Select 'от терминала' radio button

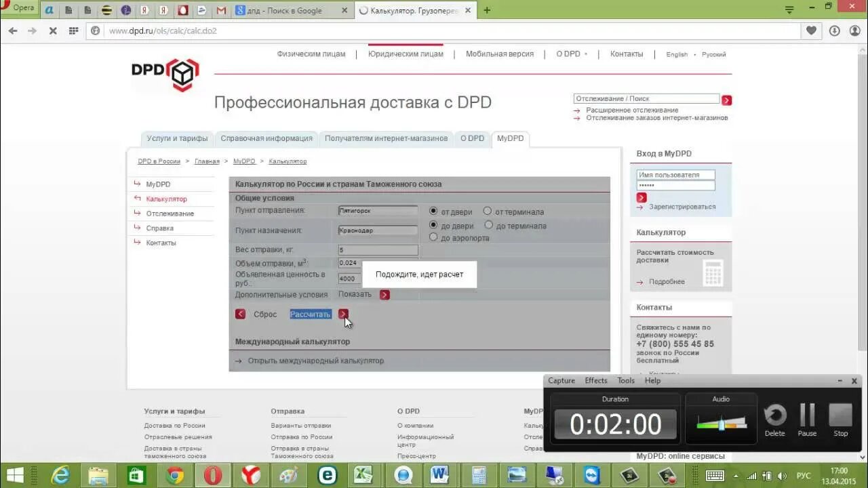488,211
